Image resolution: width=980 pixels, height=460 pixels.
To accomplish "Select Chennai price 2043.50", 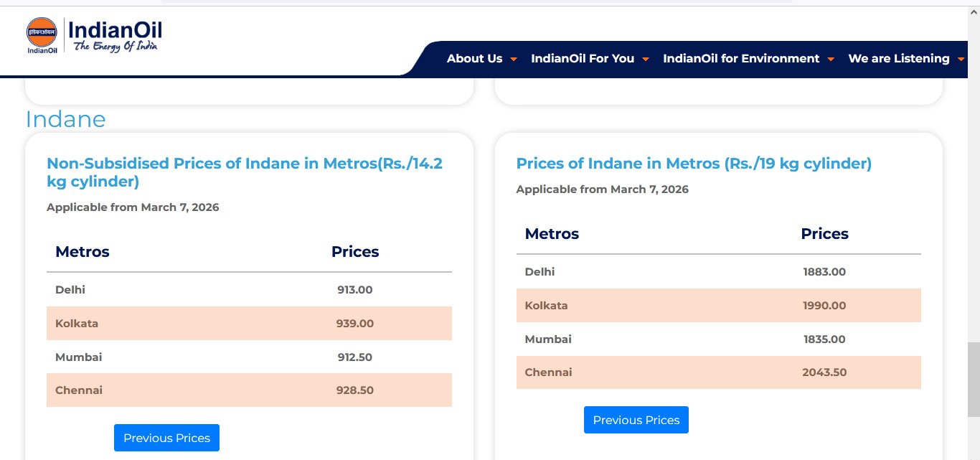I will 824,372.
